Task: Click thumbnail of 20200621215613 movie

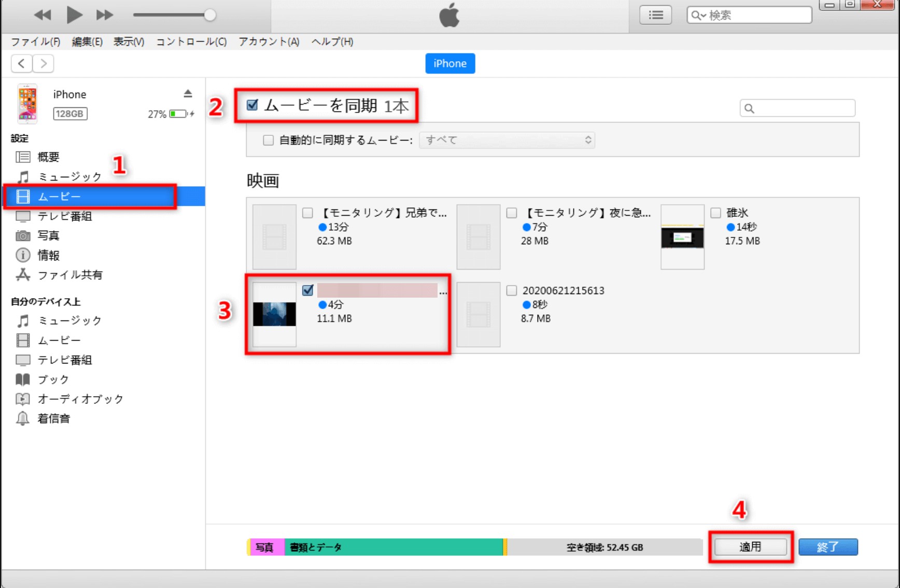Action: tap(479, 314)
